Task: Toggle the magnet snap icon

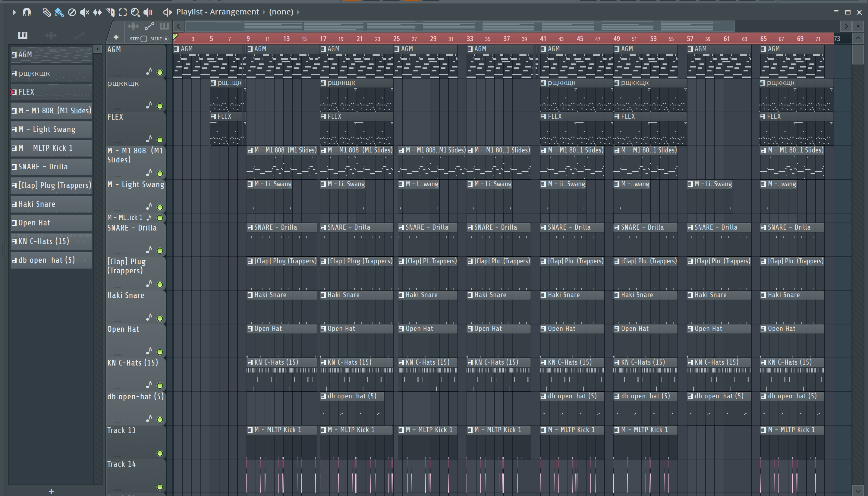Action: (x=27, y=12)
